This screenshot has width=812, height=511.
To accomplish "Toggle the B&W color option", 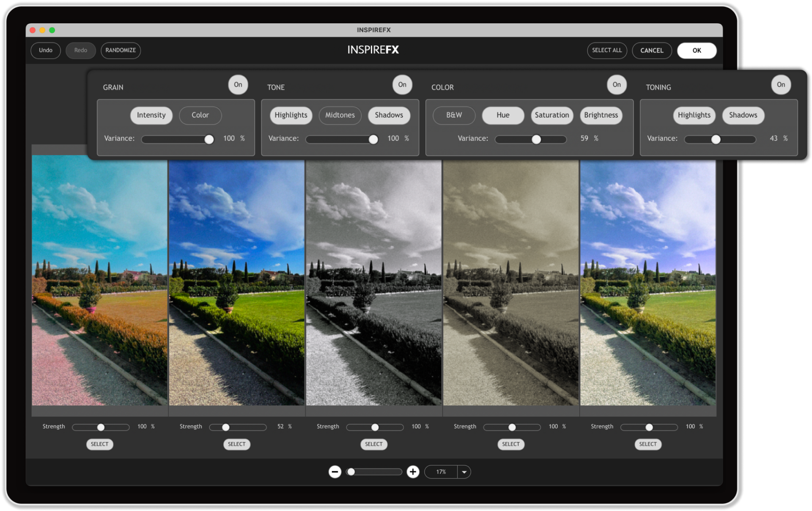I will click(454, 115).
